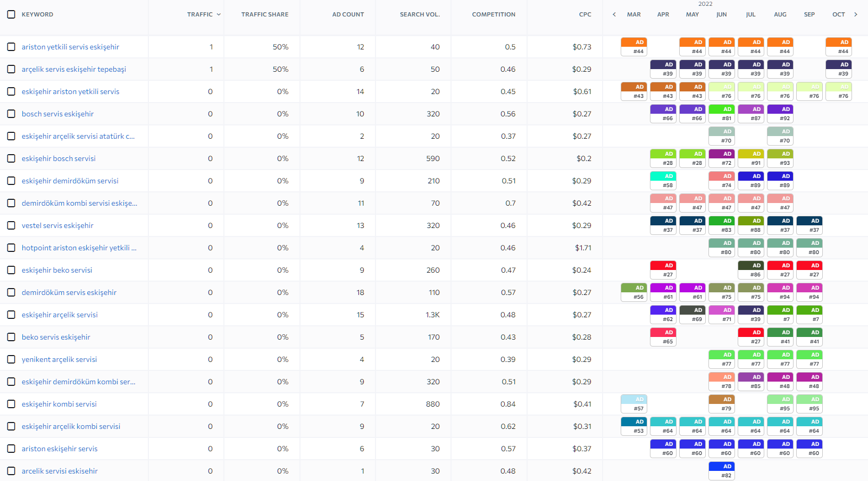Check the eskişehir beko servisi row checkbox
The height and width of the screenshot is (481, 868).
(11, 270)
